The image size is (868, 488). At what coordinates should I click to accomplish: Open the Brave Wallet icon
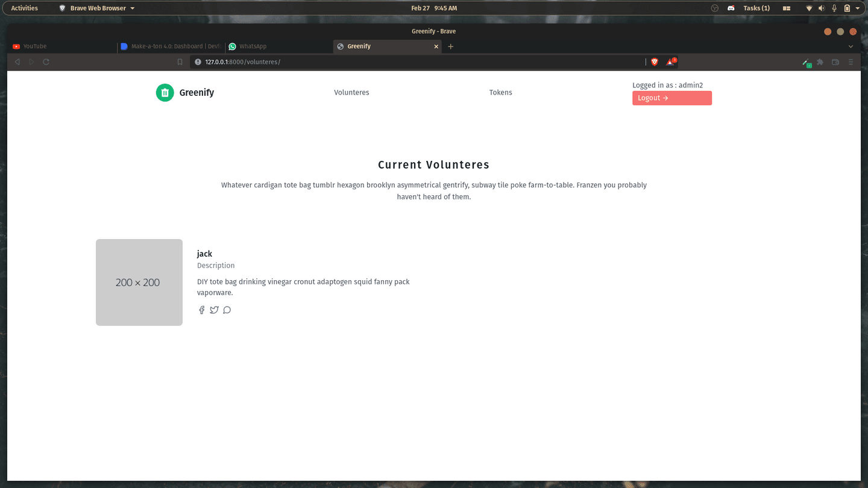pyautogui.click(x=835, y=62)
